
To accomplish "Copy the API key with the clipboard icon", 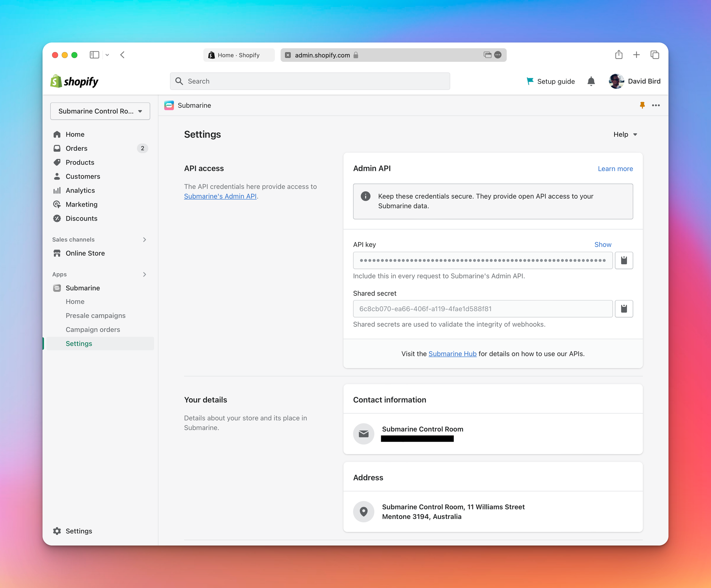I will [x=624, y=260].
